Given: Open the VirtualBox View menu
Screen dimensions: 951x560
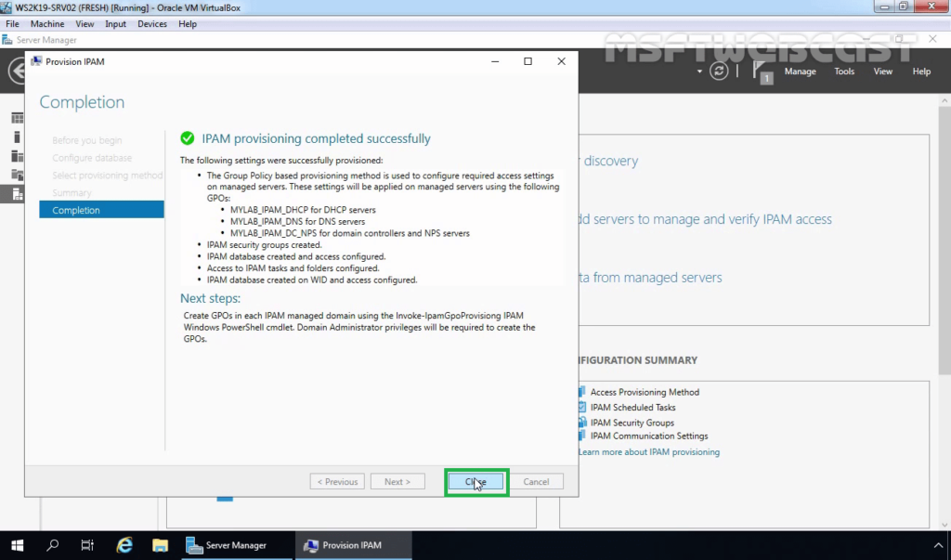Looking at the screenshot, I should 85,23.
